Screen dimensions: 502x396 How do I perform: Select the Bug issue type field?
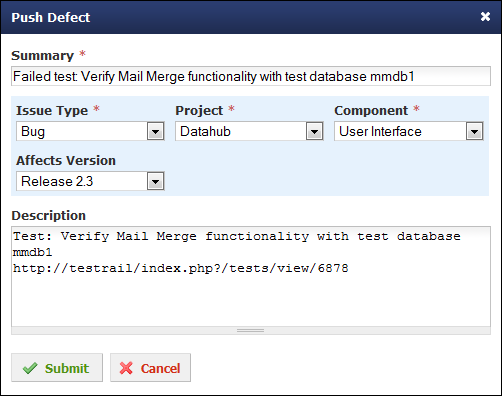click(90, 131)
